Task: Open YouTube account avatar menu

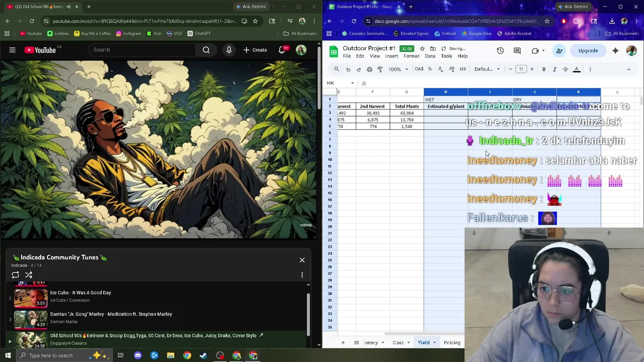Action: coord(301,50)
